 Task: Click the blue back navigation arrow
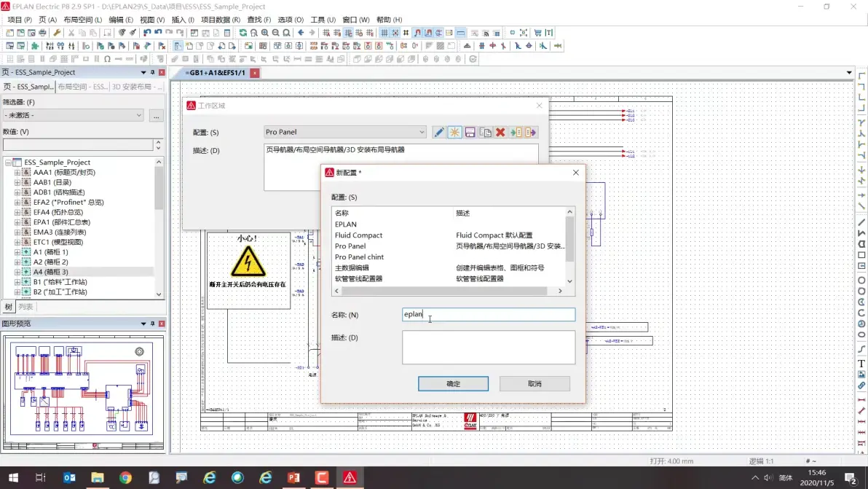coord(301,33)
